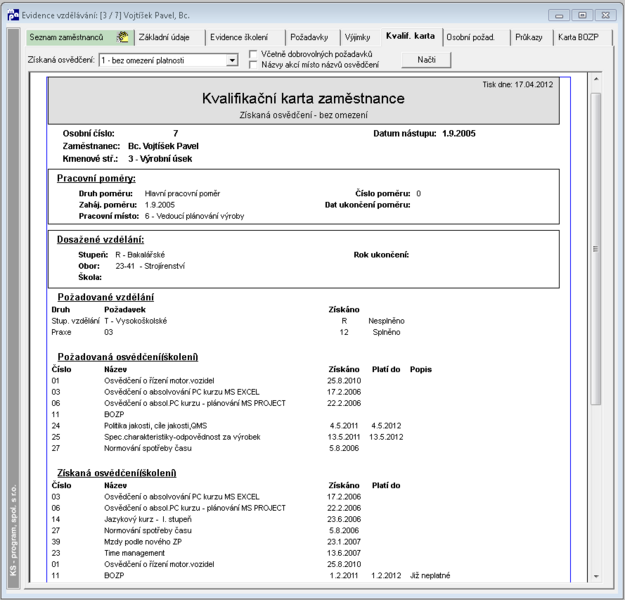Close the Evidence vzdělávání window

pos(605,15)
